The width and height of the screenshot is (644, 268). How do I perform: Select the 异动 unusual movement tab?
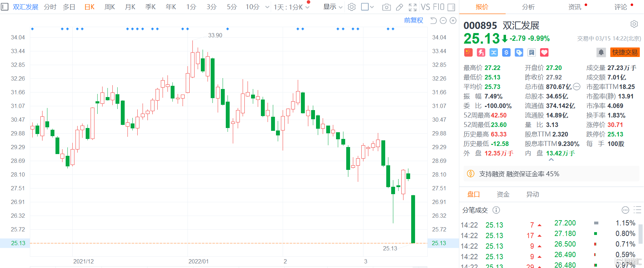(x=533, y=194)
